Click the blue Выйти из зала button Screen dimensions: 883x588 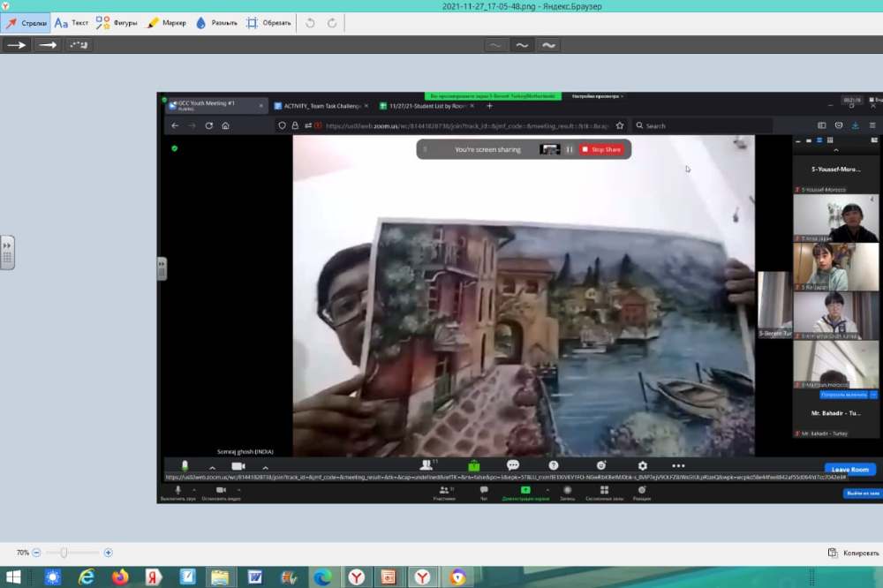(862, 494)
